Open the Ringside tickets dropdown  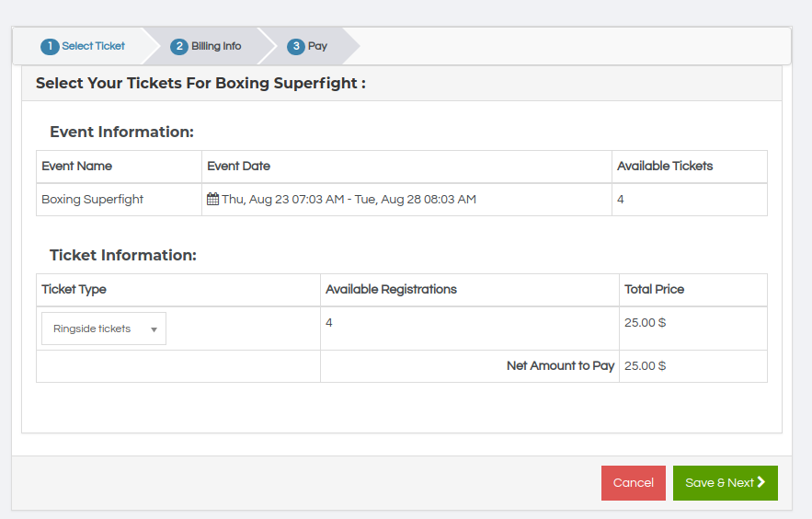103,329
